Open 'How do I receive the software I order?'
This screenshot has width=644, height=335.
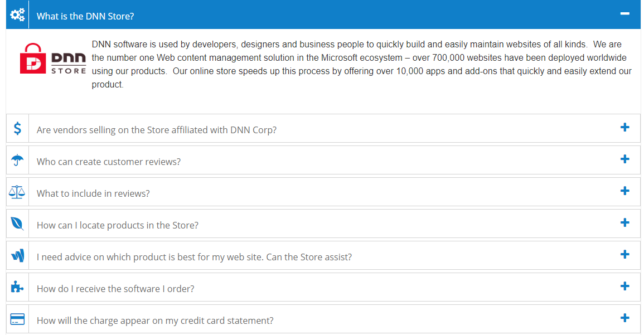pos(115,289)
